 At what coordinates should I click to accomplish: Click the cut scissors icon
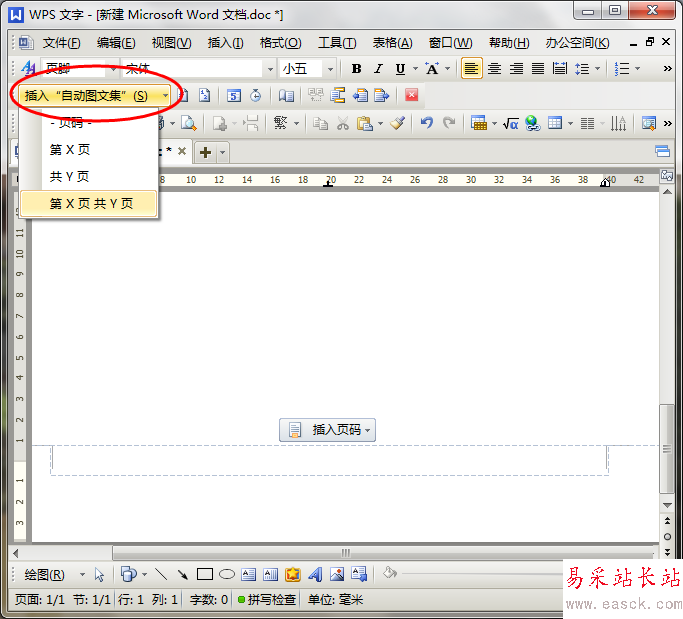pos(343,124)
